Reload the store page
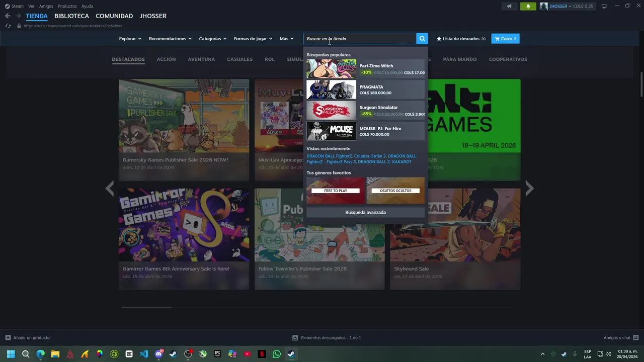644x362 pixels. tap(8, 26)
